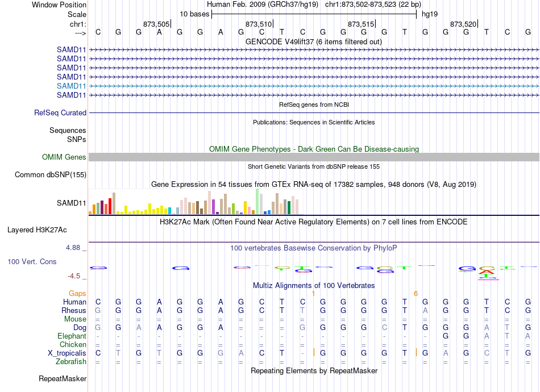This screenshot has width=540, height=392.
Task: Open the H3K27Ac Mark track title
Action: (313, 222)
